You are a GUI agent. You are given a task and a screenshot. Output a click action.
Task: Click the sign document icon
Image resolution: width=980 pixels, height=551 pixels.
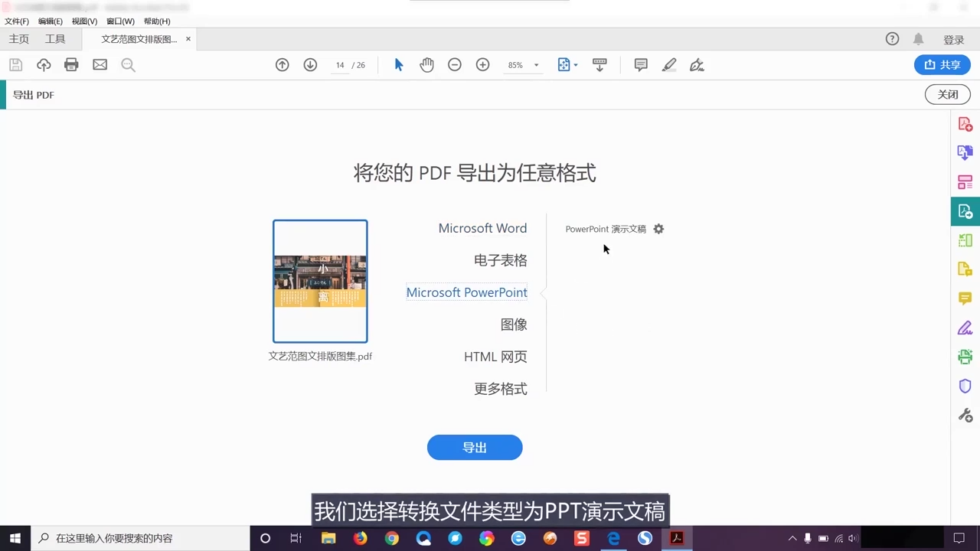(x=697, y=65)
